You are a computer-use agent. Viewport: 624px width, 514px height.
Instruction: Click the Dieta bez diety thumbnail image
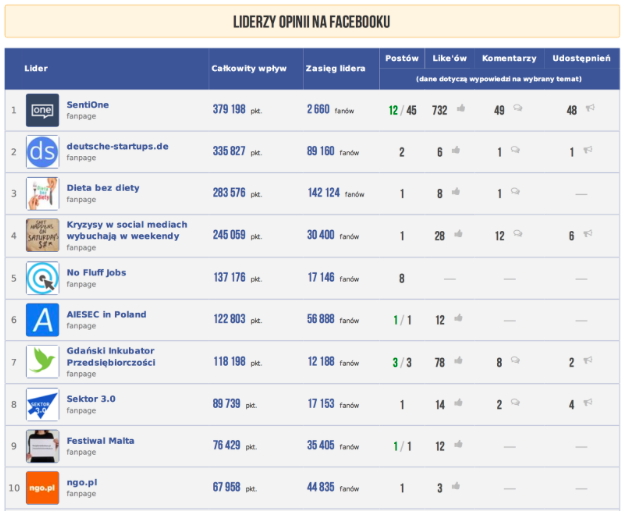click(42, 193)
